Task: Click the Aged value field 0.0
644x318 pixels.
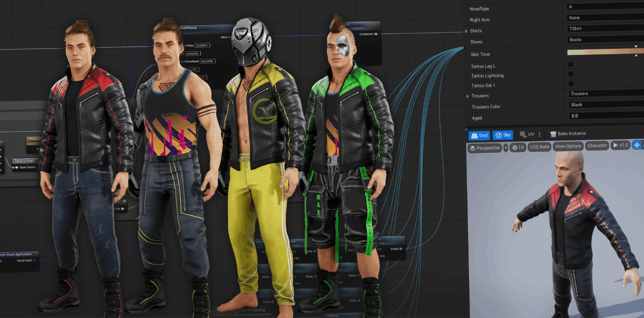Action: (x=606, y=116)
